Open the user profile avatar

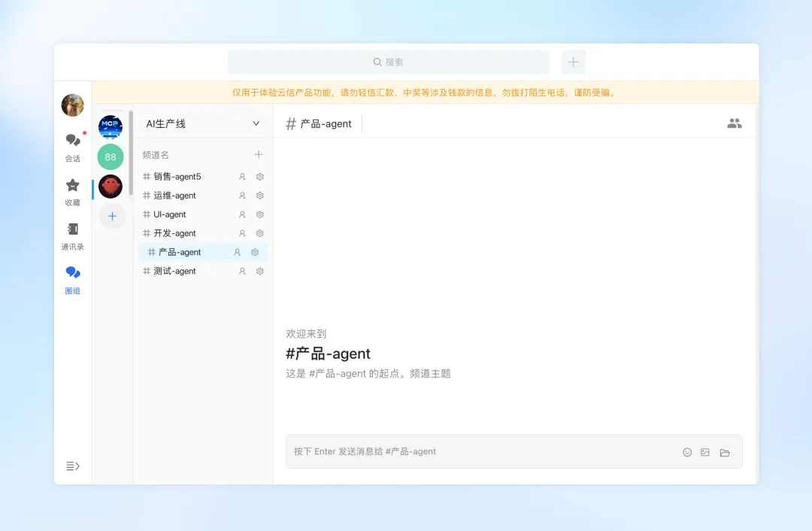point(72,105)
